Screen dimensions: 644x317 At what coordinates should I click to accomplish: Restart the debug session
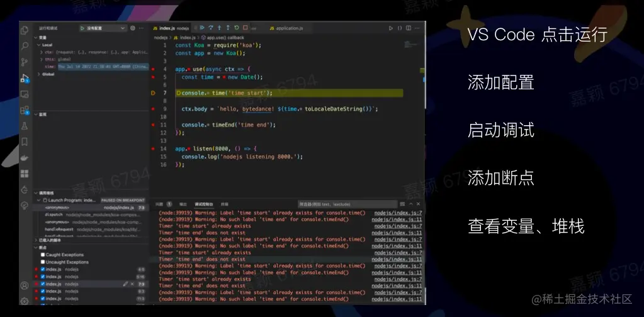pyautogui.click(x=237, y=28)
